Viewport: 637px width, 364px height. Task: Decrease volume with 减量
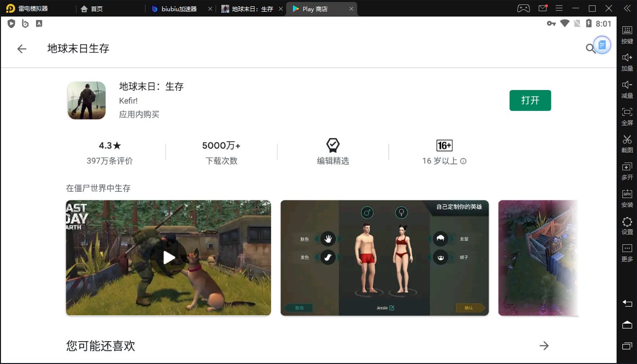(627, 89)
